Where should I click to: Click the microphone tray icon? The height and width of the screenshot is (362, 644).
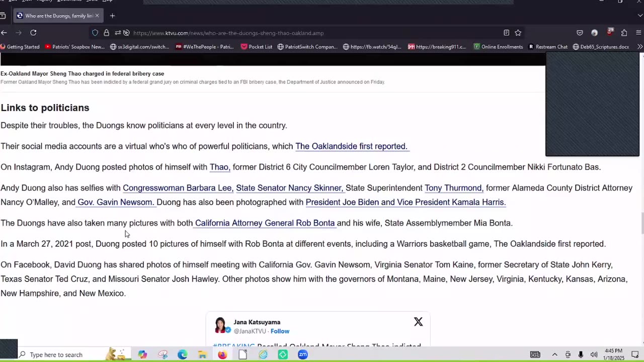pyautogui.click(x=581, y=354)
